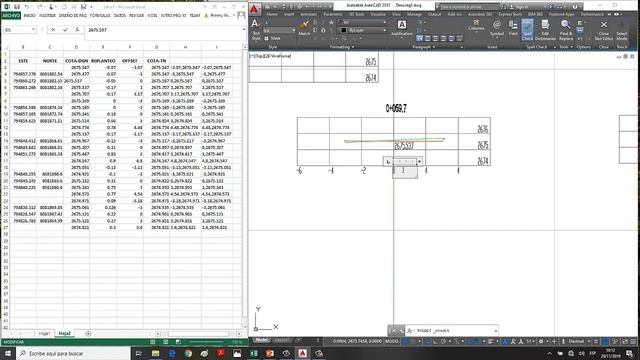Click the Field insert button
This screenshot has height=360, width=640.
pos(513,28)
